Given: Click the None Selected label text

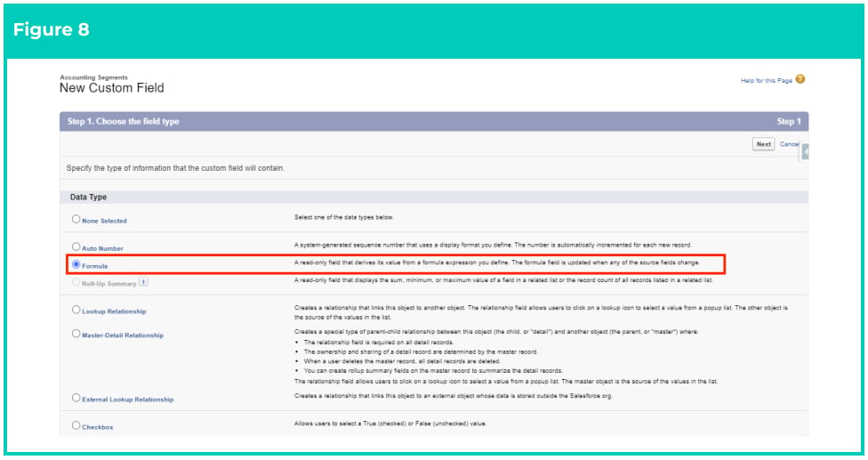Looking at the screenshot, I should (x=104, y=221).
